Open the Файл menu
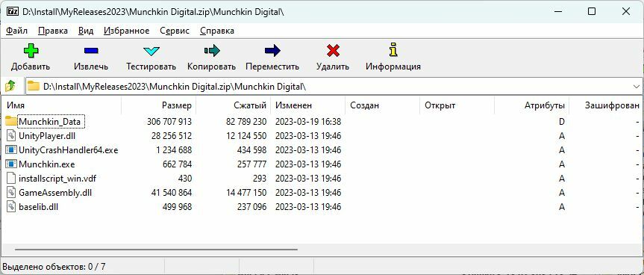This screenshot has width=644, height=275. [17, 31]
